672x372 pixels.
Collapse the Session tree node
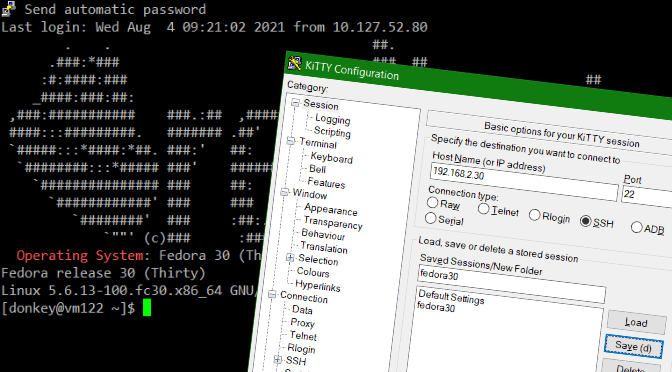pos(295,102)
